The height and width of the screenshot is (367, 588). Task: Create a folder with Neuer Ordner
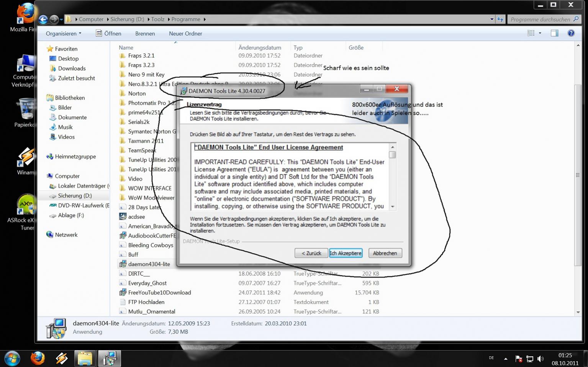pyautogui.click(x=185, y=33)
